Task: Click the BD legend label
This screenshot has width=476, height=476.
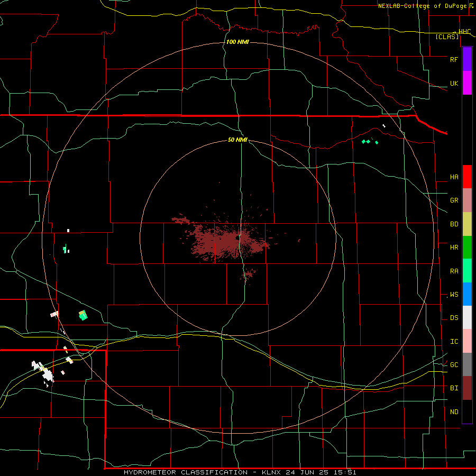Action: 454,224
